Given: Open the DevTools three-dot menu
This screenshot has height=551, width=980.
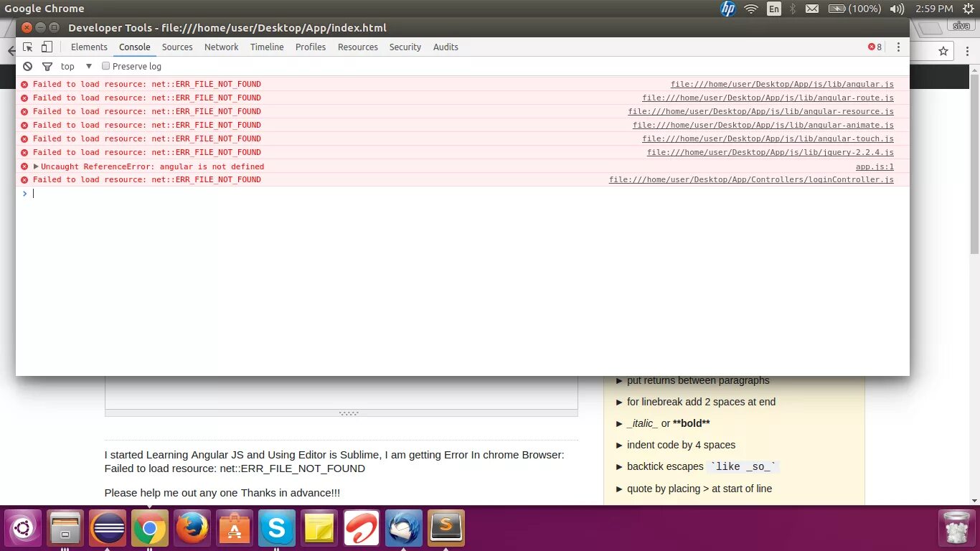Looking at the screenshot, I should (898, 47).
